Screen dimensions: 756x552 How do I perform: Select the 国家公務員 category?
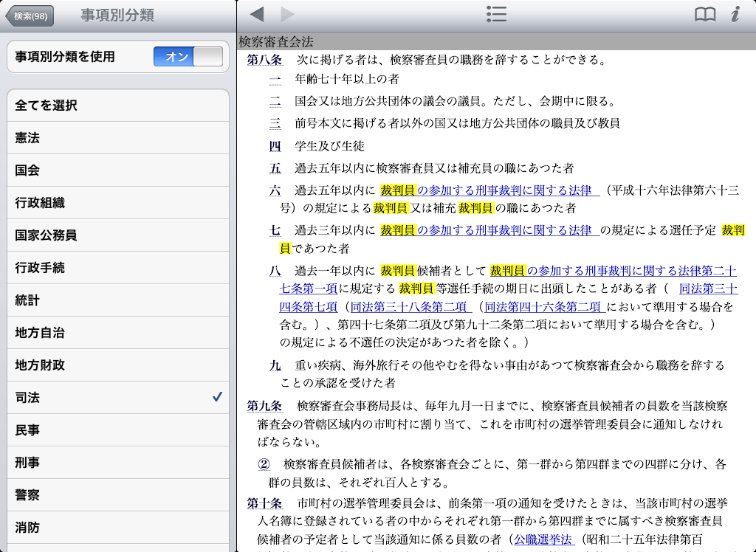118,235
